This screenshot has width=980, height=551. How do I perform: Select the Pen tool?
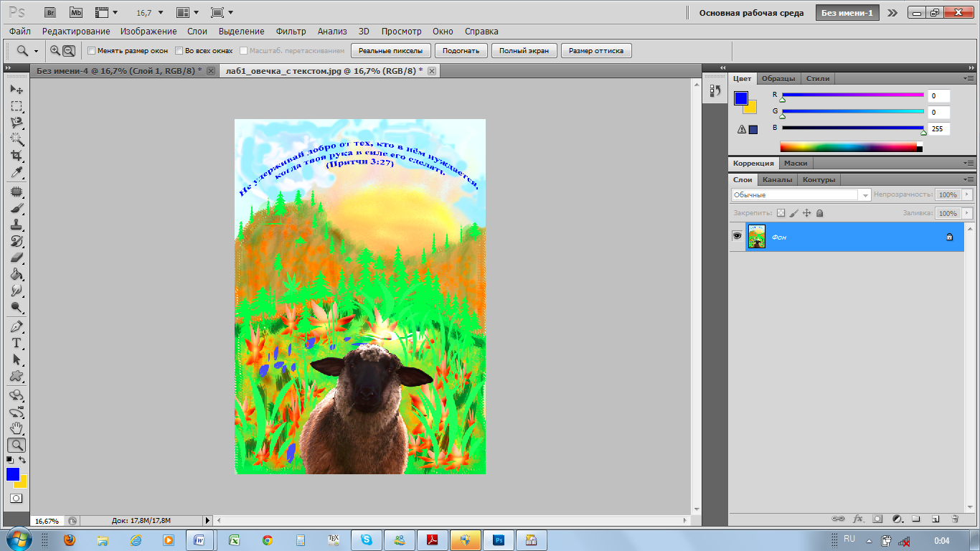(x=17, y=326)
